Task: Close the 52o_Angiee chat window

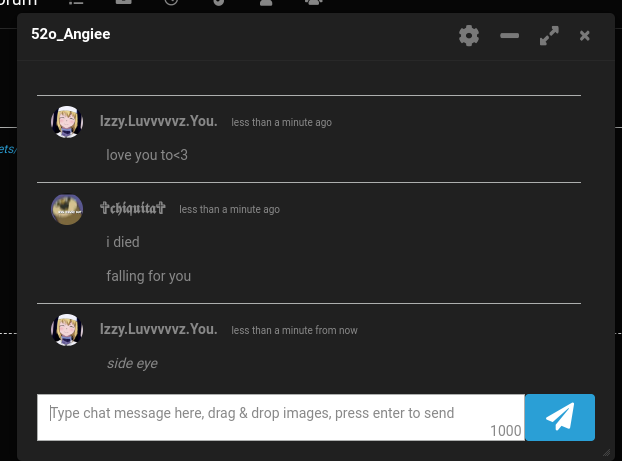Action: click(584, 36)
